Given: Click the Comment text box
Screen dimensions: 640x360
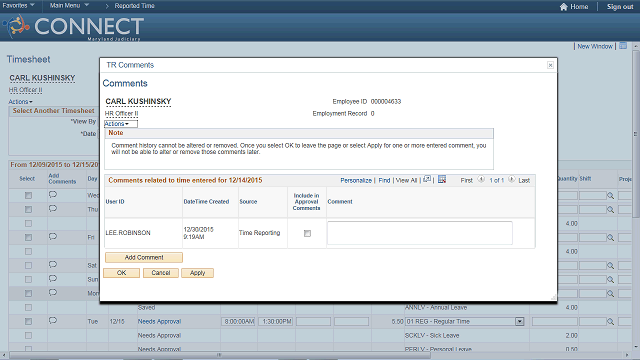Looking at the screenshot, I should [420, 233].
